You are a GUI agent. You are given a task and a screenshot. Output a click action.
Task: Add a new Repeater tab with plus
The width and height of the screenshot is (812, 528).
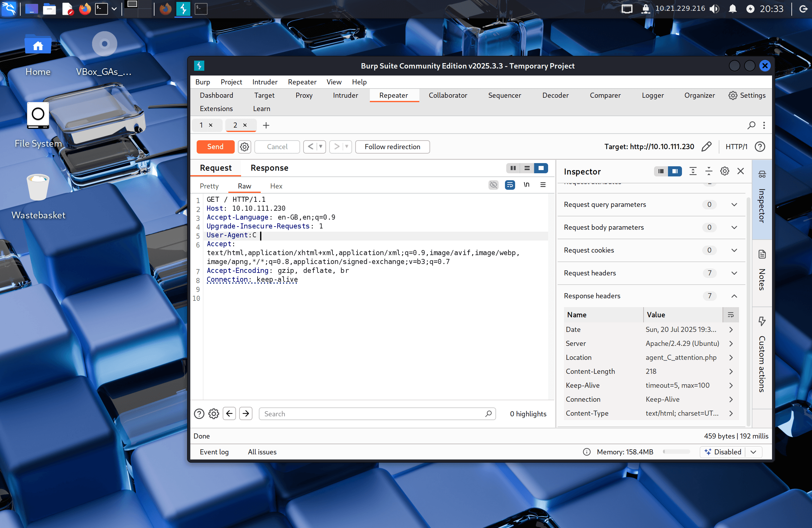[x=266, y=125]
